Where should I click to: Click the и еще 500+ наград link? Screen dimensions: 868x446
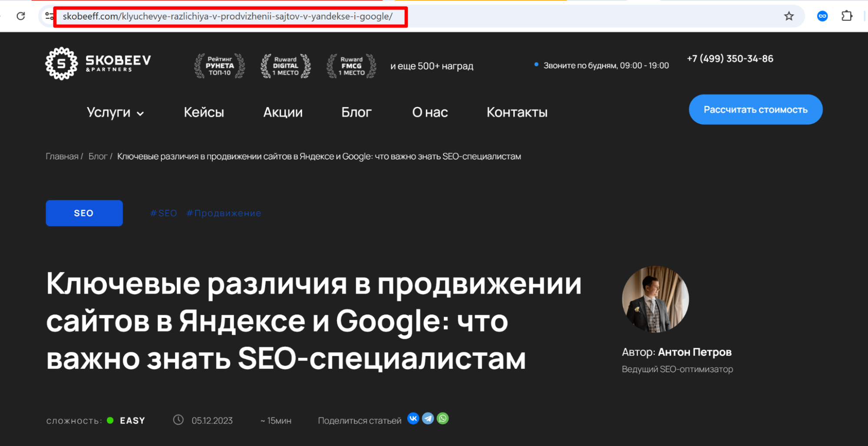click(432, 66)
